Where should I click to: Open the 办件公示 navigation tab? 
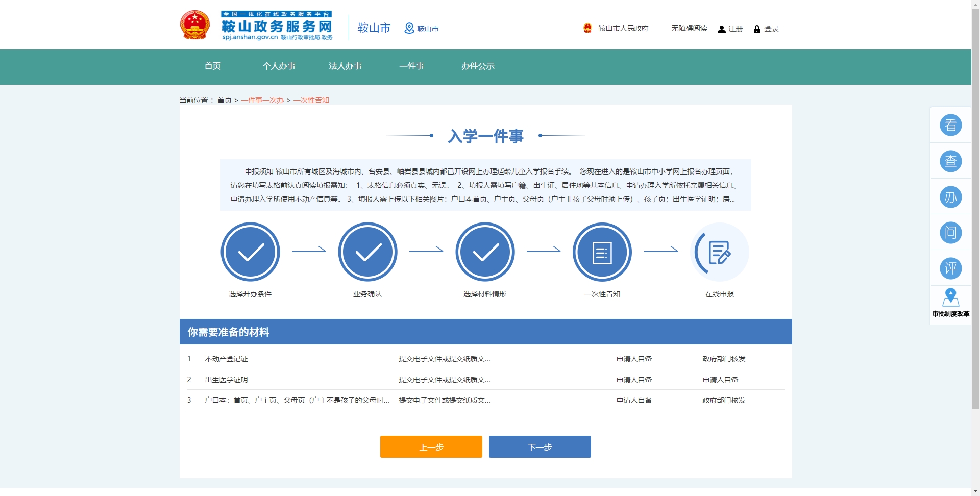click(478, 66)
